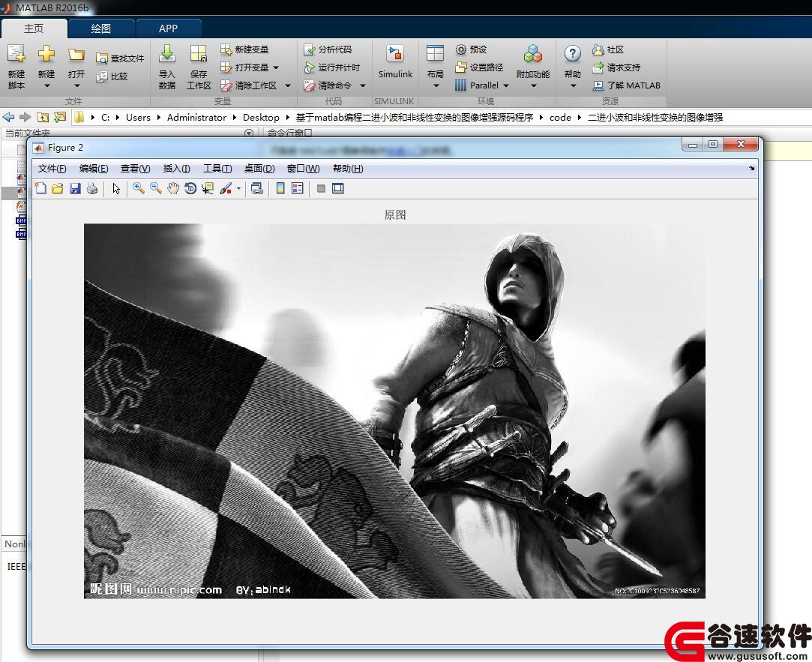Dock Figure 2 using the corner arrow
The height and width of the screenshot is (662, 812).
coord(751,168)
